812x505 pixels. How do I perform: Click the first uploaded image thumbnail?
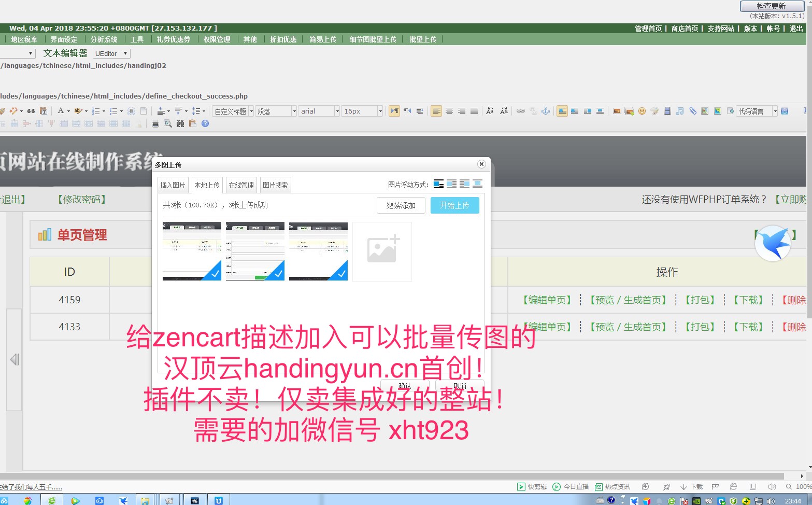[192, 251]
